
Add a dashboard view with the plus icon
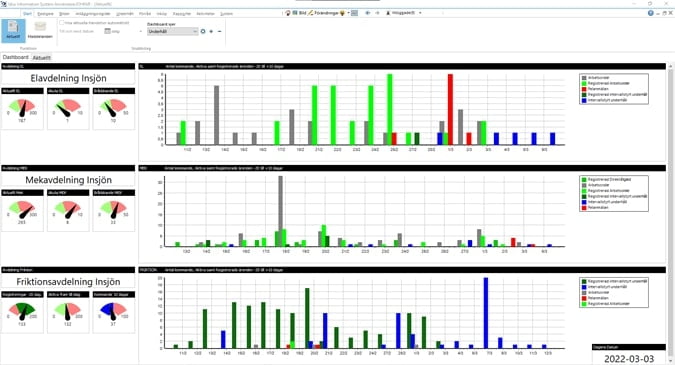(211, 31)
